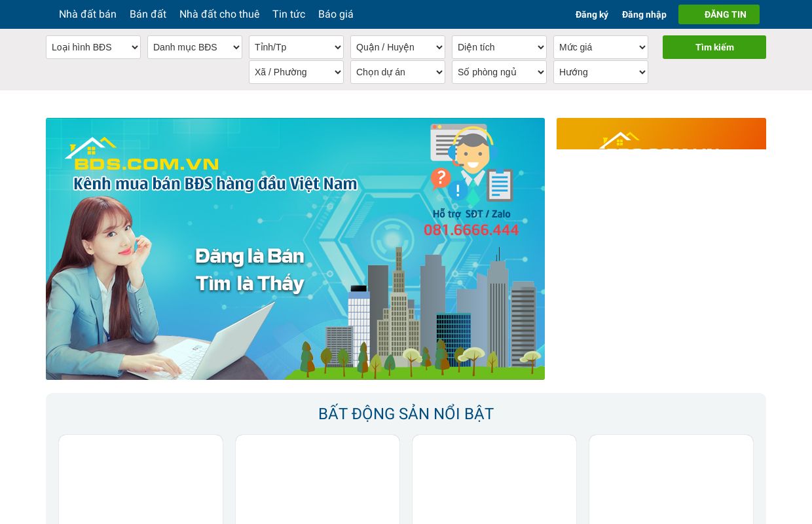
Task: Expand the Diện tích filter dropdown
Action: pos(499,47)
